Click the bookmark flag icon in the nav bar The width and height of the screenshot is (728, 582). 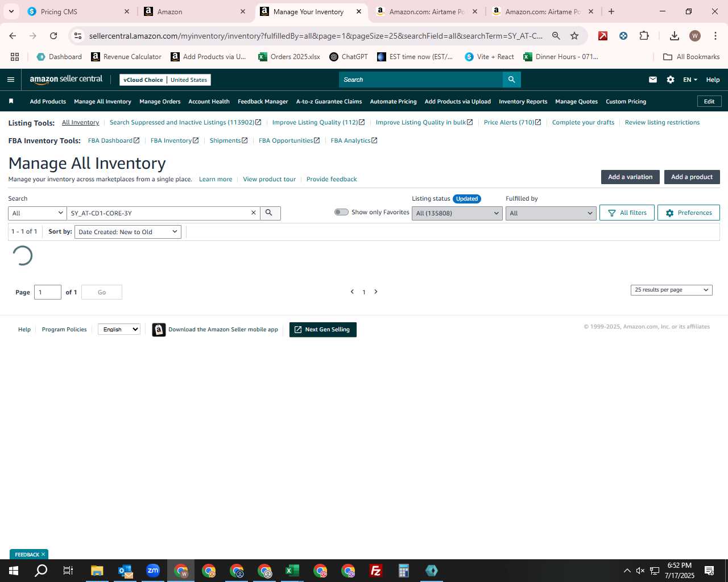(x=11, y=101)
